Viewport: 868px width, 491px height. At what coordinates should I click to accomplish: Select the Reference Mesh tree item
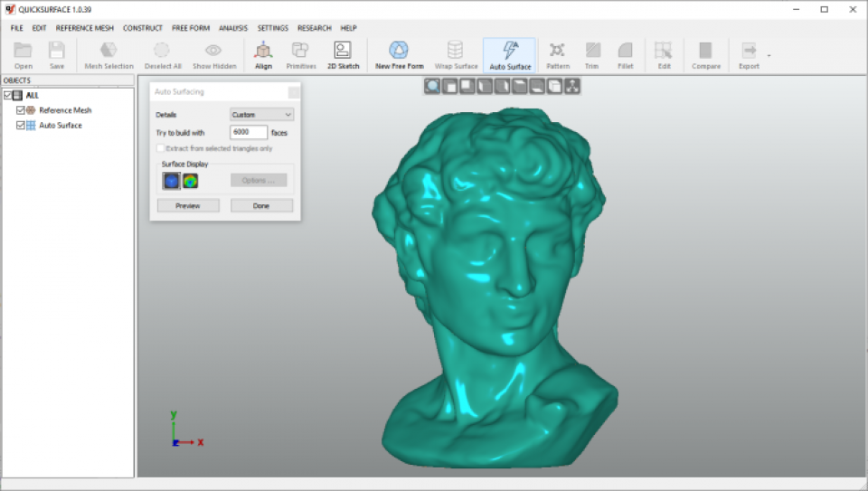point(65,110)
